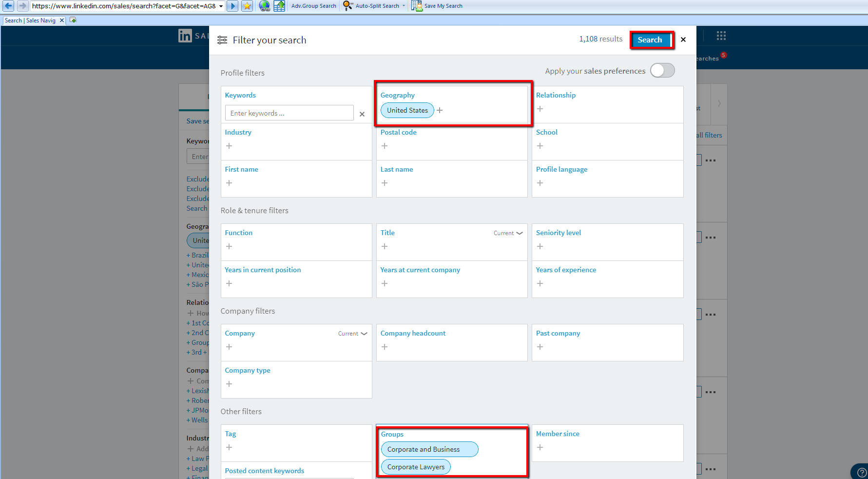Close the Filter your search panel
This screenshot has width=868, height=479.
coord(683,40)
